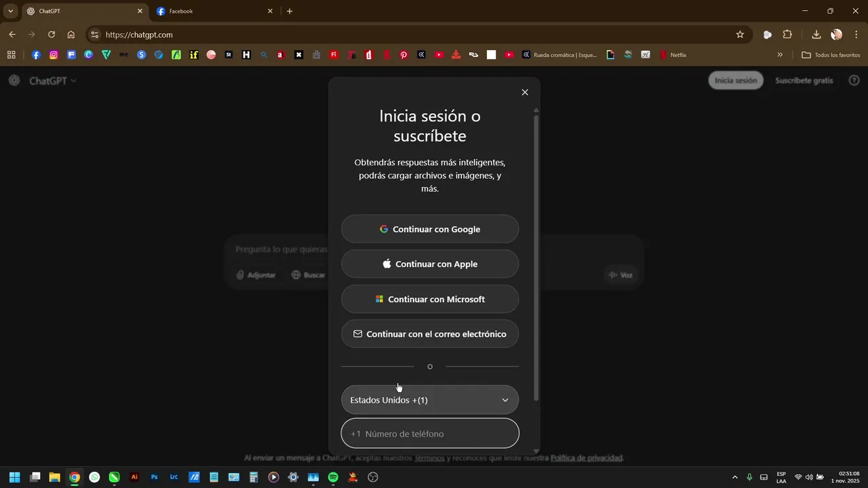Open the Pinterest bookmark
Screen dimensions: 868x488
coord(404,55)
